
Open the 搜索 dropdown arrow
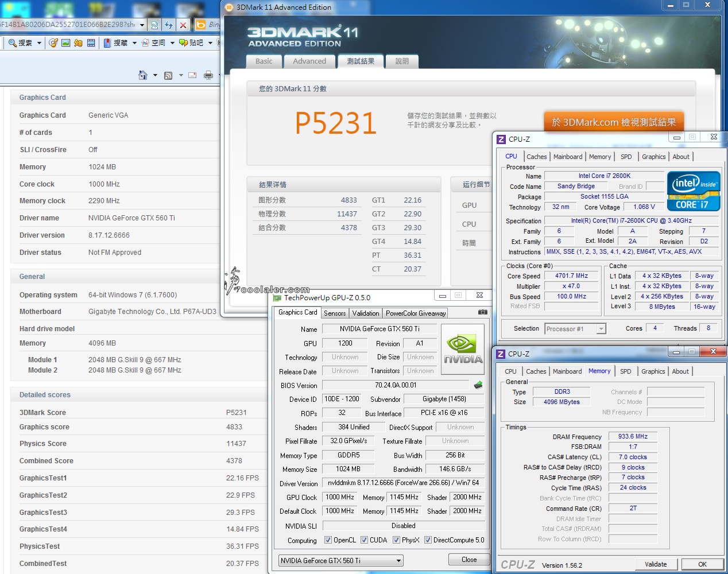pos(39,42)
